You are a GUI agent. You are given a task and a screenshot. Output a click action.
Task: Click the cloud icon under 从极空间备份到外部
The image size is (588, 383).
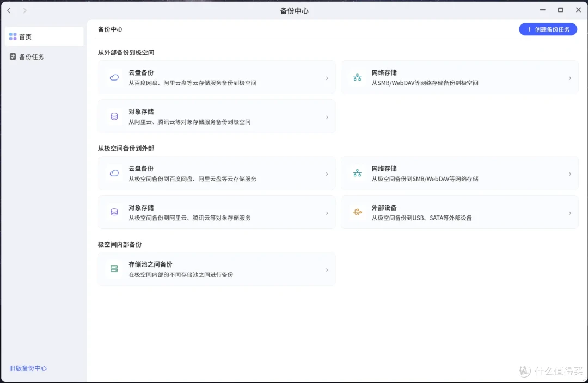pos(114,174)
